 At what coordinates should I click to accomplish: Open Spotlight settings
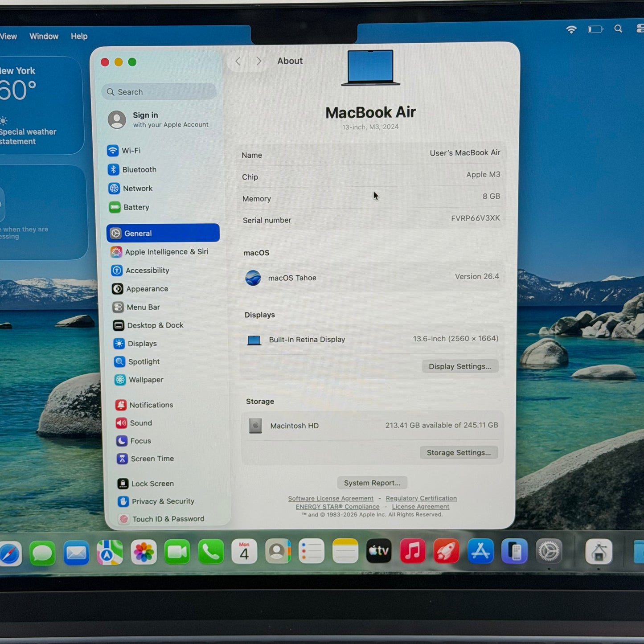(x=137, y=361)
